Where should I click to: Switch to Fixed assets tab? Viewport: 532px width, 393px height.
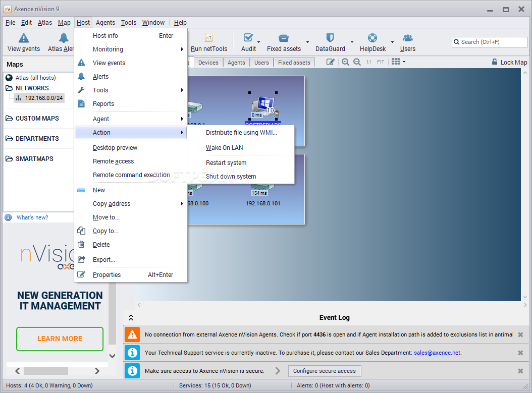(x=294, y=63)
